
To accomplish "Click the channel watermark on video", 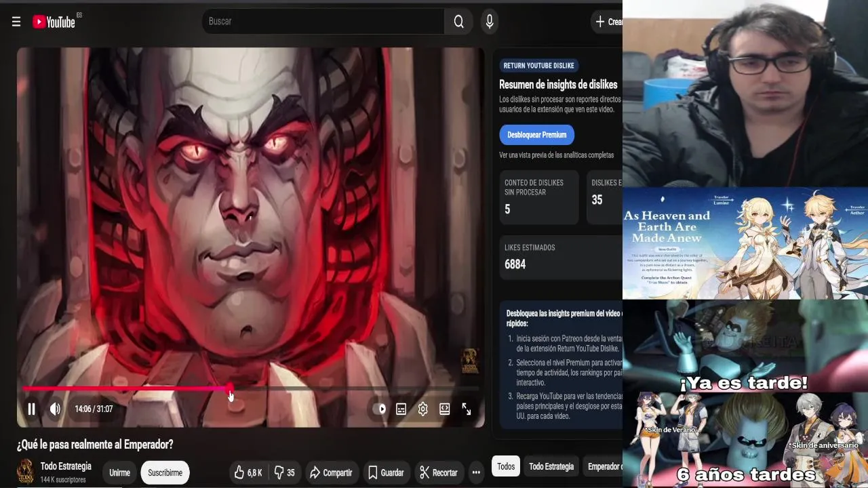I will pos(469,361).
